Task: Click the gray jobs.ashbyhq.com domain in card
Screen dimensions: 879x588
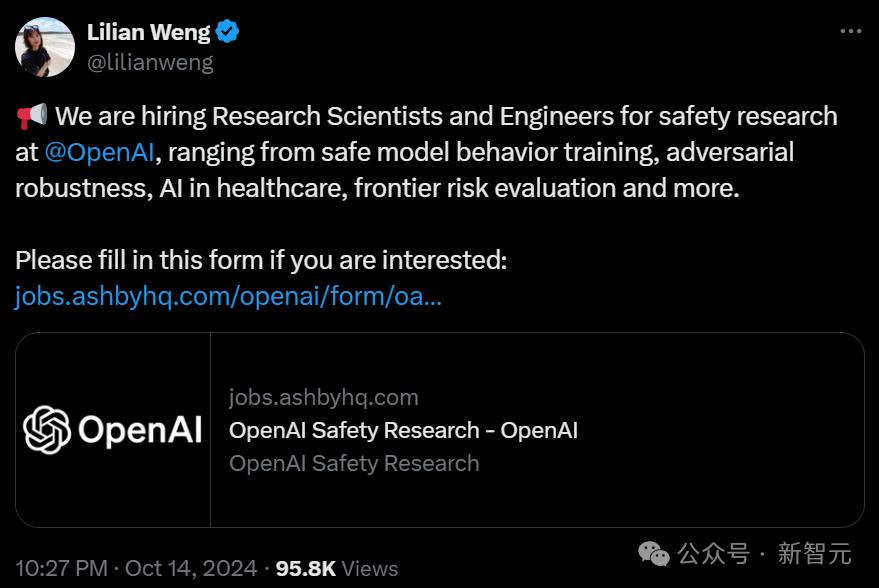Action: click(x=323, y=398)
